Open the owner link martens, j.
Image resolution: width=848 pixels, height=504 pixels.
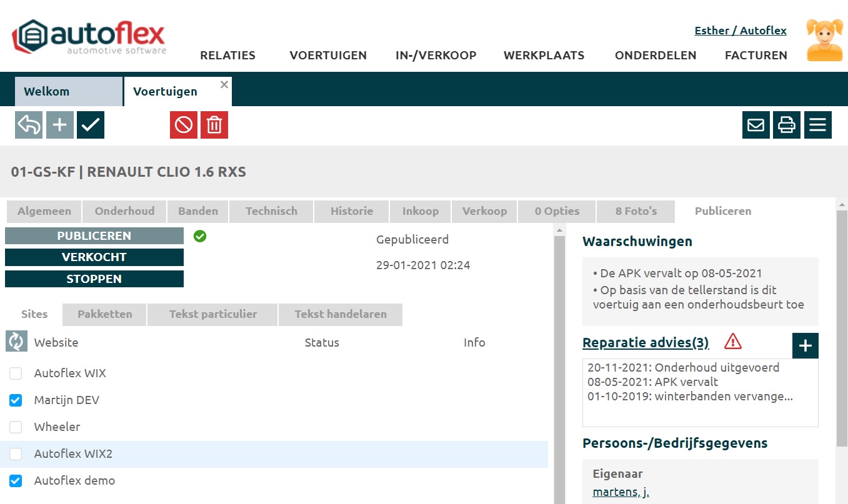(621, 492)
